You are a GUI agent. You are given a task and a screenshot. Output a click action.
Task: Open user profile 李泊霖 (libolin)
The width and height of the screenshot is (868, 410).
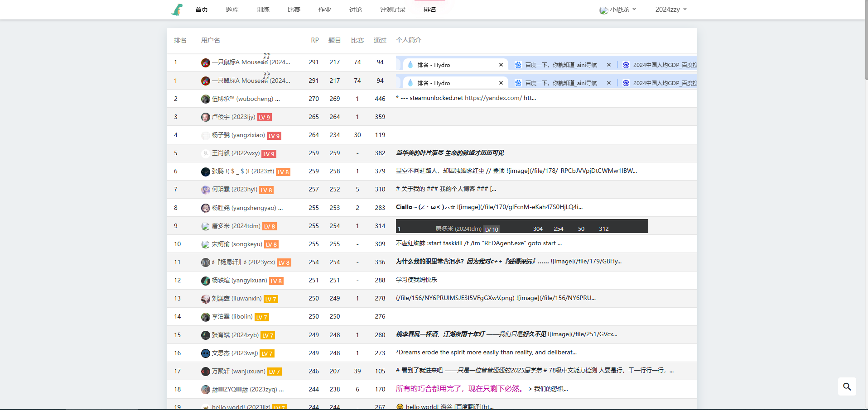pyautogui.click(x=232, y=317)
